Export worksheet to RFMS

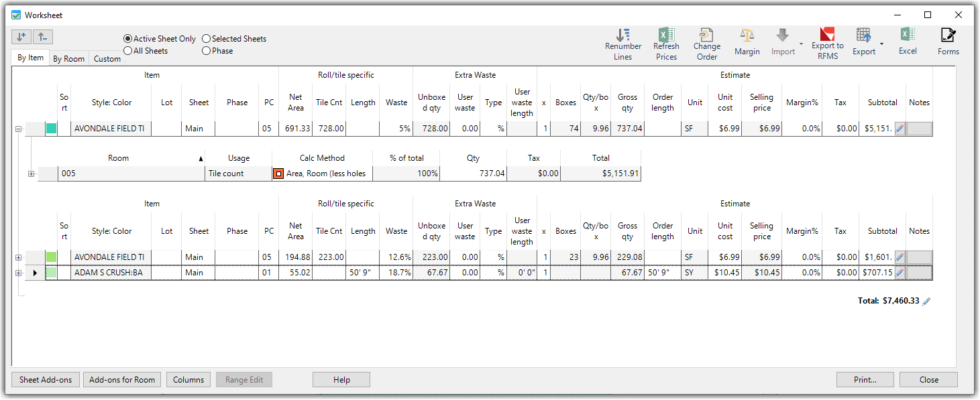[x=827, y=35]
